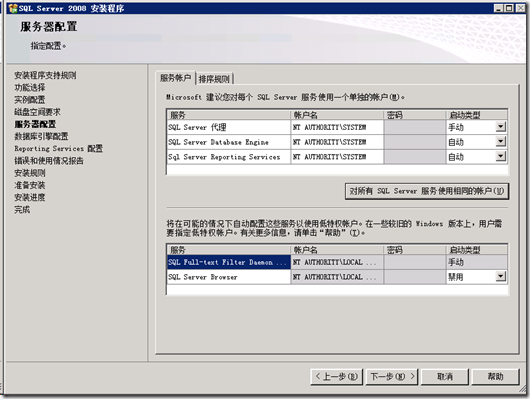The height and width of the screenshot is (399, 530).
Task: Maximize the SQL Server 2008 setup window
Action: [509, 8]
